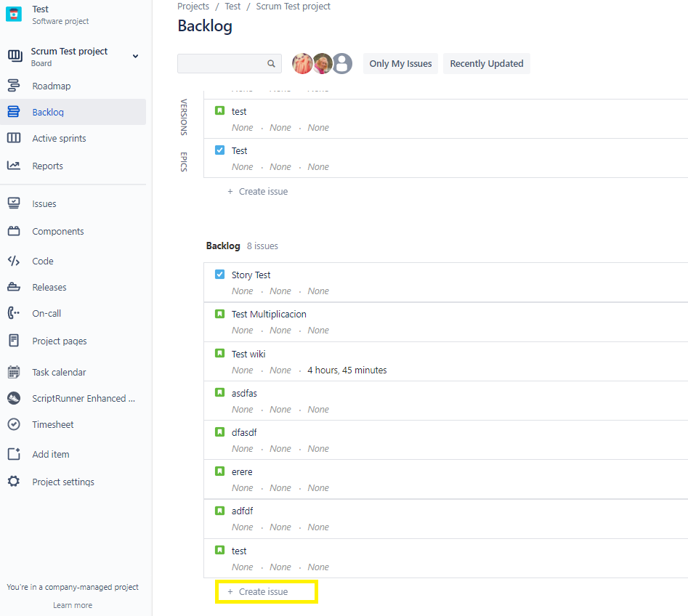Open Project settings
688x616 pixels.
[13, 482]
